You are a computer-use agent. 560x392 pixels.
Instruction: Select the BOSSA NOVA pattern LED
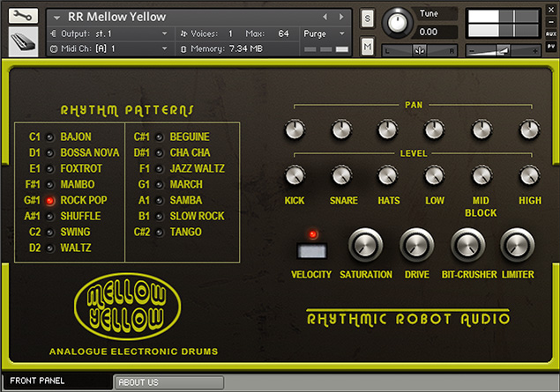click(x=50, y=153)
